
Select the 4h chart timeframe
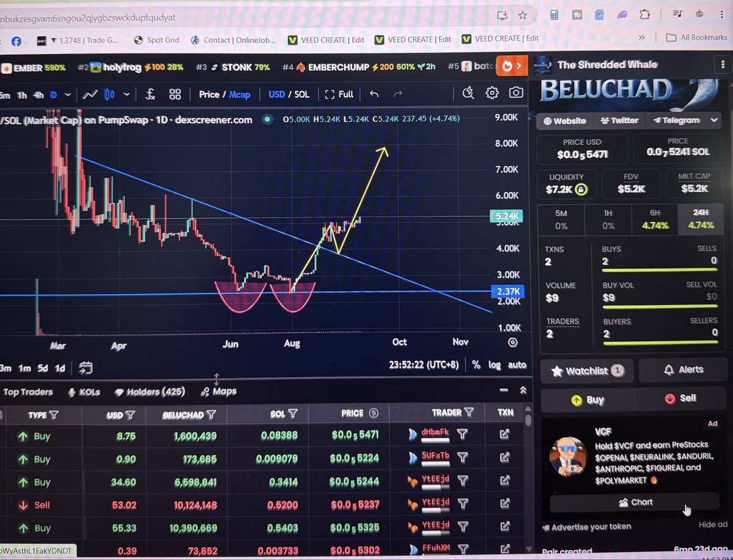pyautogui.click(x=39, y=95)
